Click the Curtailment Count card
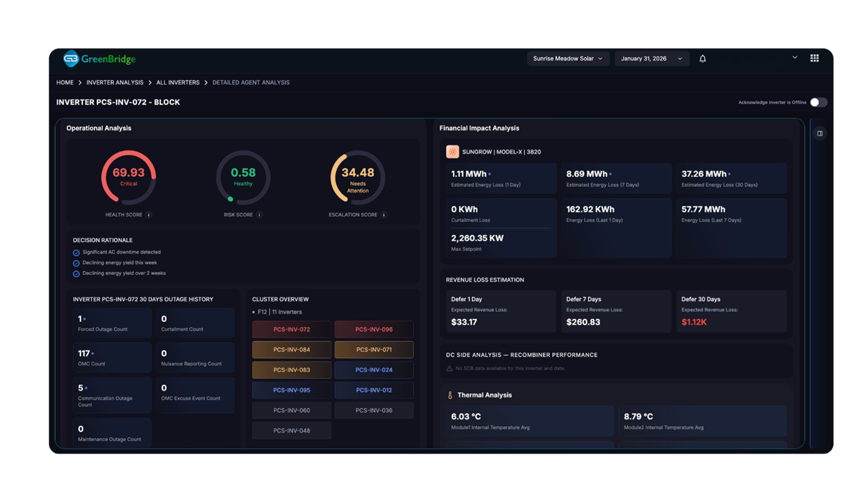The image size is (868, 488). 195,323
